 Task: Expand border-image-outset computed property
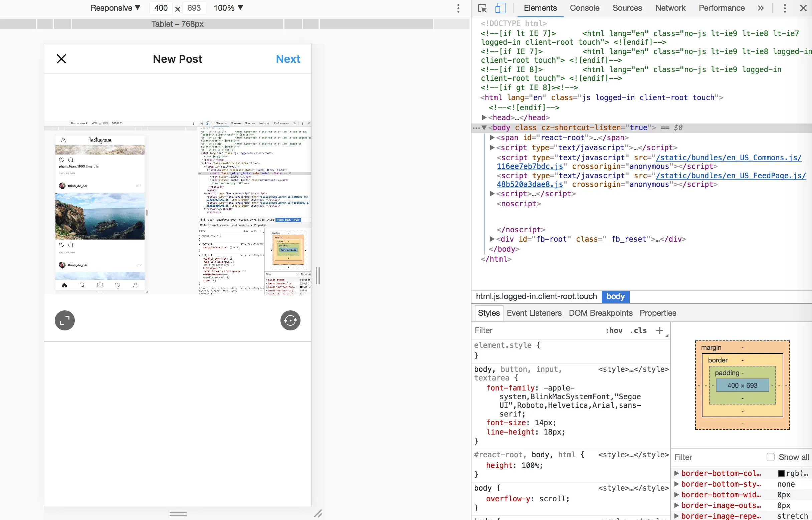[676, 505]
